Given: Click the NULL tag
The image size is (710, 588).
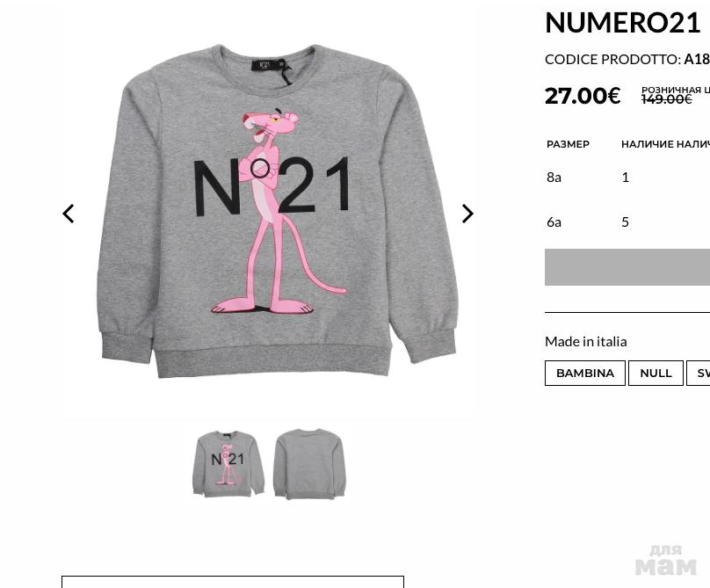Looking at the screenshot, I should pos(656,374).
